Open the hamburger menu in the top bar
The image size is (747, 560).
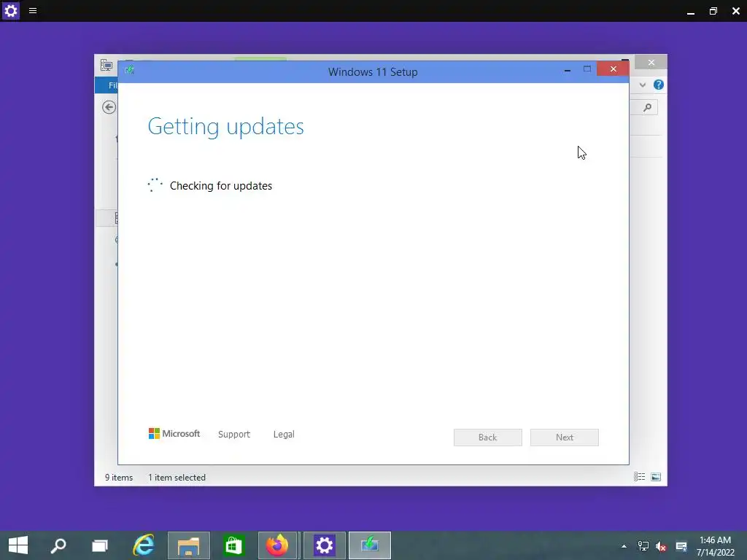pyautogui.click(x=33, y=10)
